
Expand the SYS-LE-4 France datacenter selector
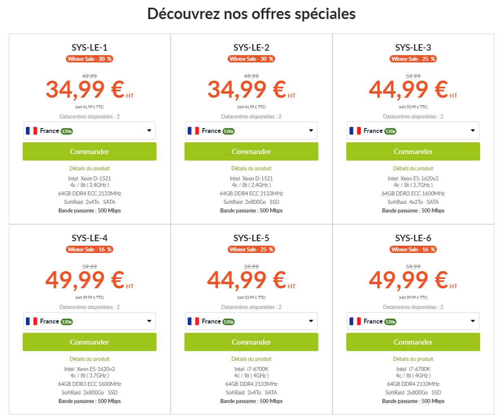89,321
